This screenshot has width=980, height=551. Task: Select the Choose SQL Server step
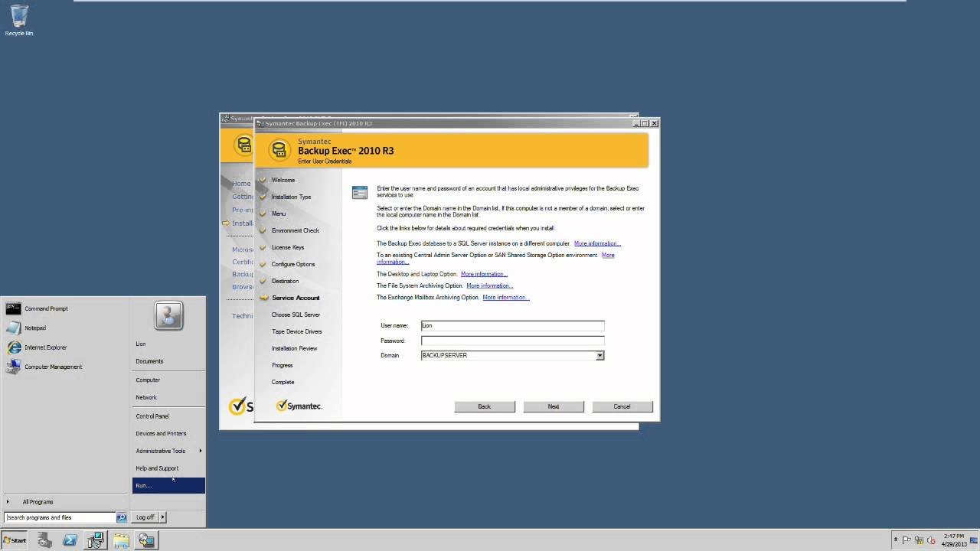pyautogui.click(x=296, y=315)
